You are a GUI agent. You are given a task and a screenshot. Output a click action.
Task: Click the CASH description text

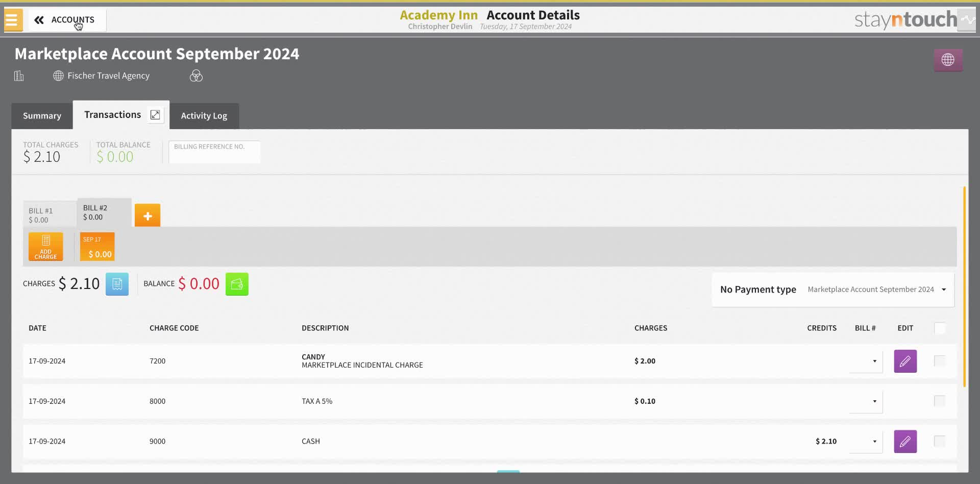[x=311, y=441]
